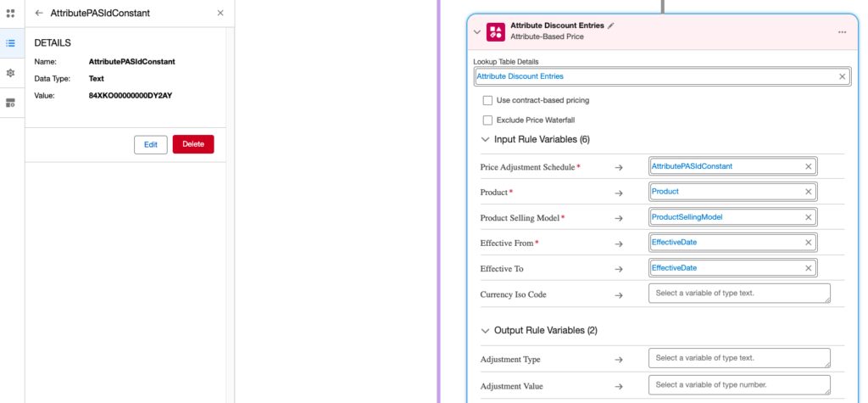Remove AttributePASIdConstant from Price Adjustment Schedule

[808, 166]
